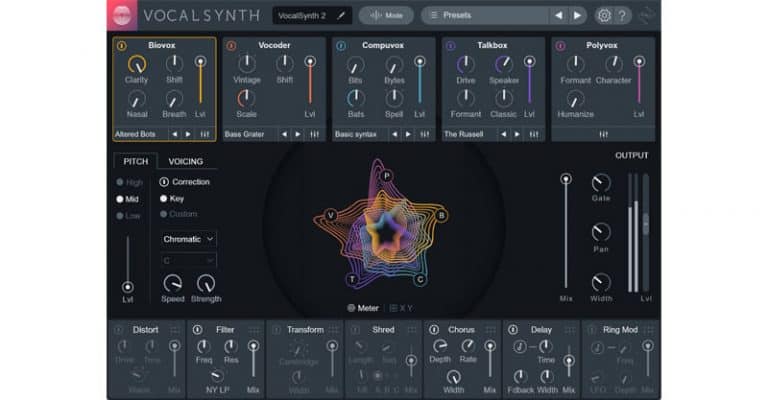Click the Biovox Lvl slider handle
768x400 pixels.
pyautogui.click(x=200, y=61)
